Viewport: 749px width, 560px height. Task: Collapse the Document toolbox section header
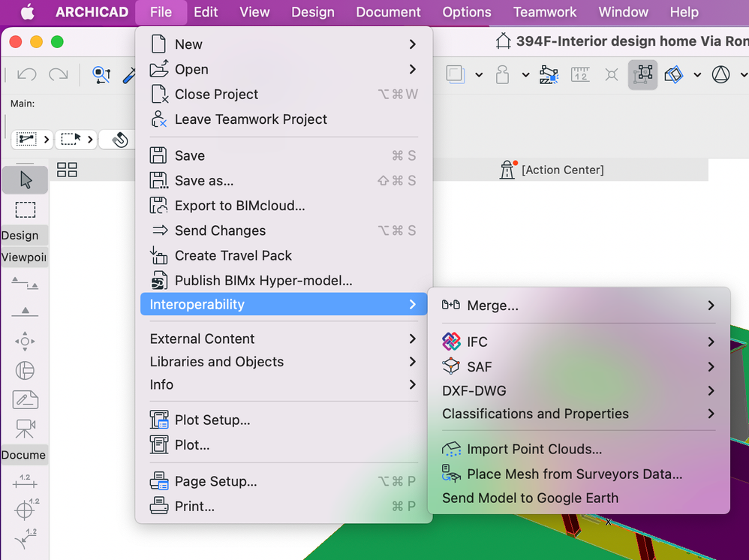click(x=24, y=454)
